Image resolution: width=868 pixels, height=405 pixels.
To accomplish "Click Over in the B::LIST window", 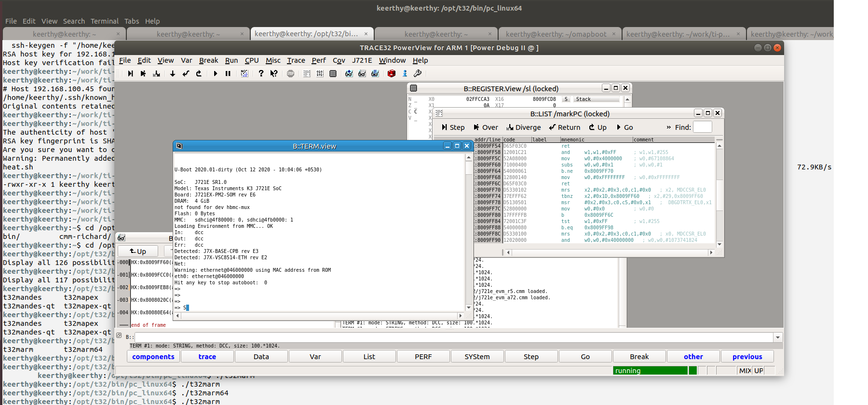I will (x=486, y=127).
